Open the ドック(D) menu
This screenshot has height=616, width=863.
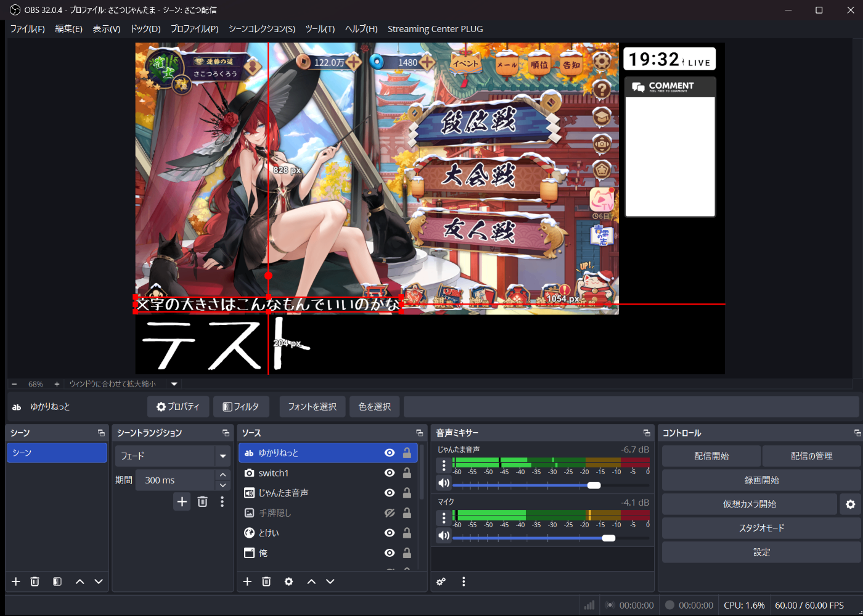pyautogui.click(x=145, y=29)
